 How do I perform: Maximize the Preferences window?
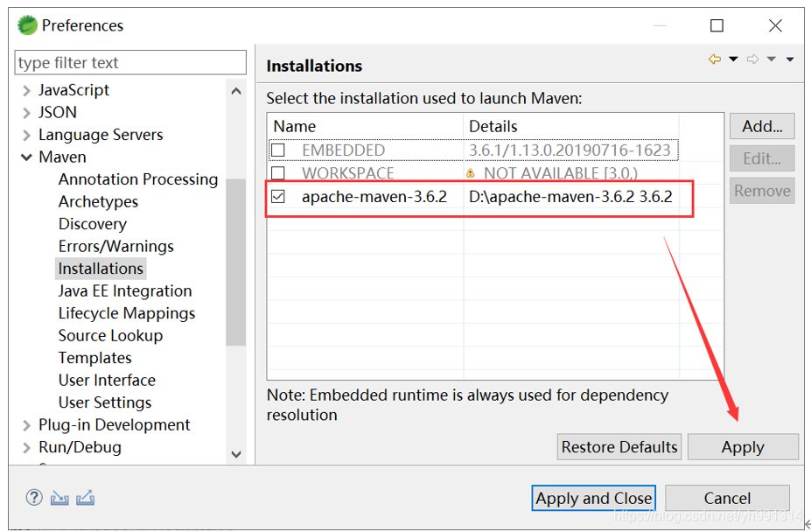click(x=717, y=25)
